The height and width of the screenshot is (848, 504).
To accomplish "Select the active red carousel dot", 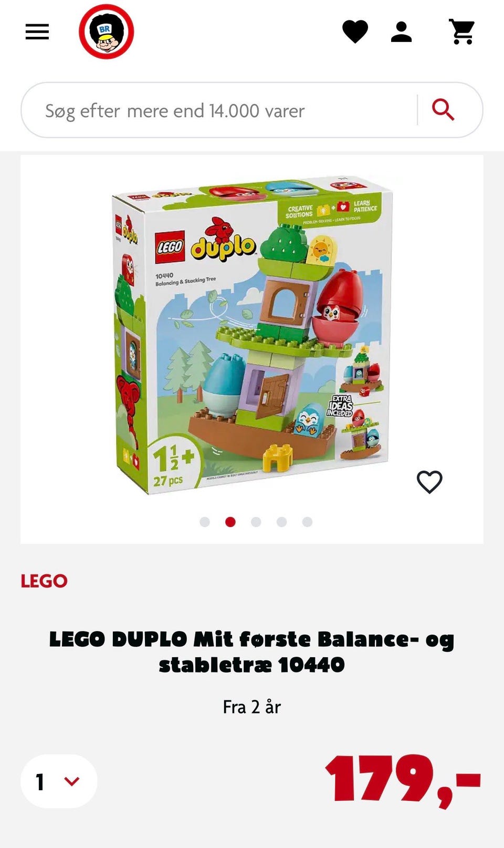I will point(230,522).
